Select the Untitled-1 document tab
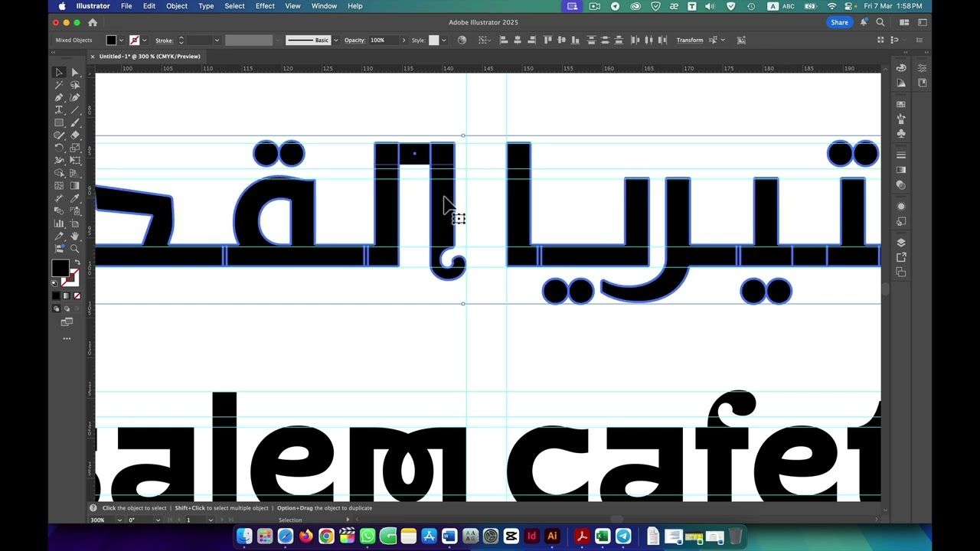Viewport: 980px width, 551px height. (x=149, y=56)
